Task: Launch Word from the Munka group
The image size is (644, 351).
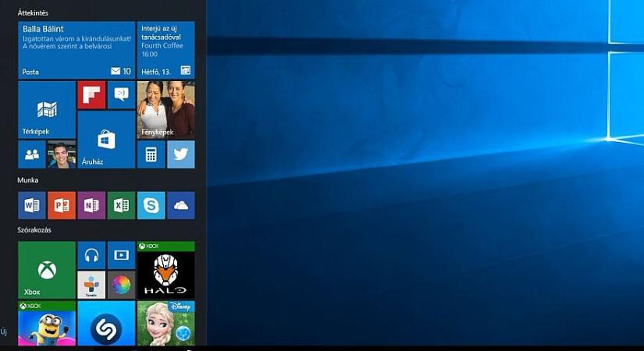Action: (32, 205)
